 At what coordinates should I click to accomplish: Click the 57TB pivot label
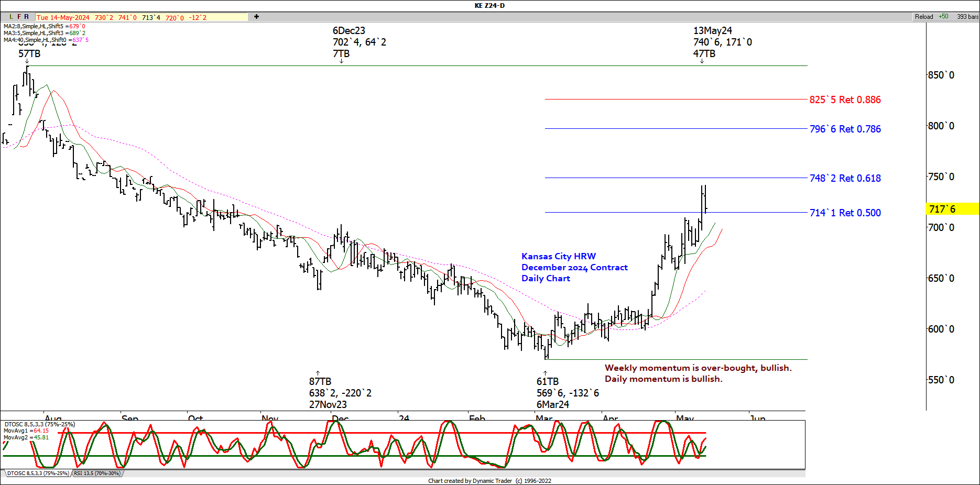(29, 54)
